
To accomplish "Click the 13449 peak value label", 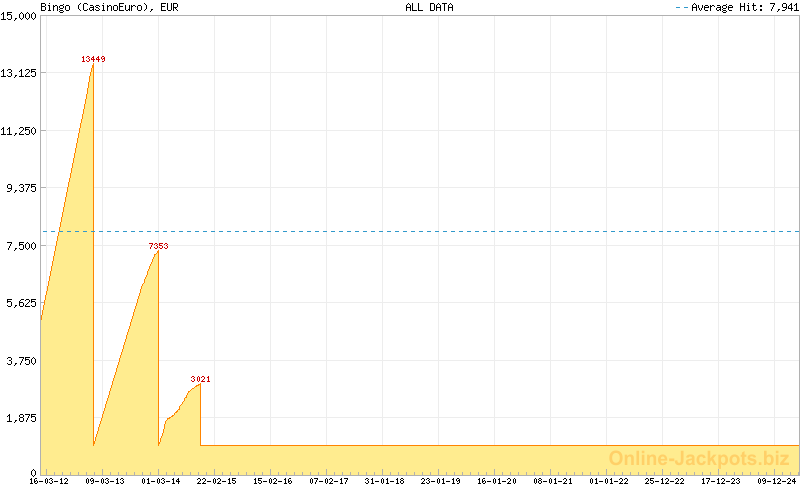I will point(93,59).
